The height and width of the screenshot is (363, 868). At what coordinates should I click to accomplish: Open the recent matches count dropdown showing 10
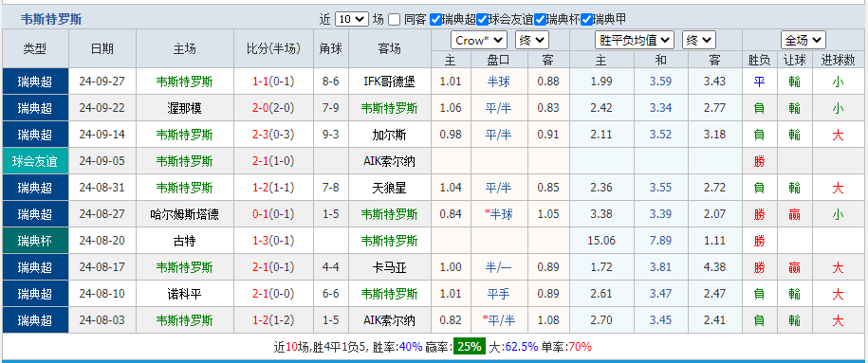(x=352, y=19)
